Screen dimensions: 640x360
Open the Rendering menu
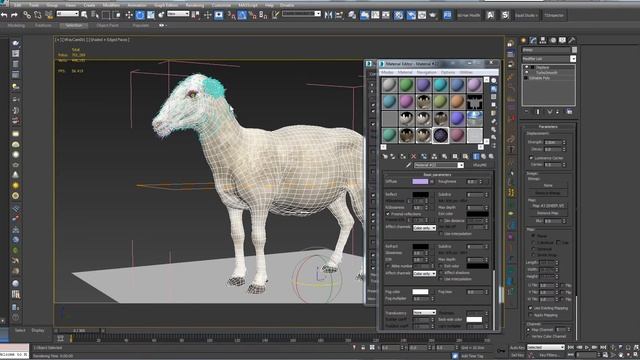[194, 5]
